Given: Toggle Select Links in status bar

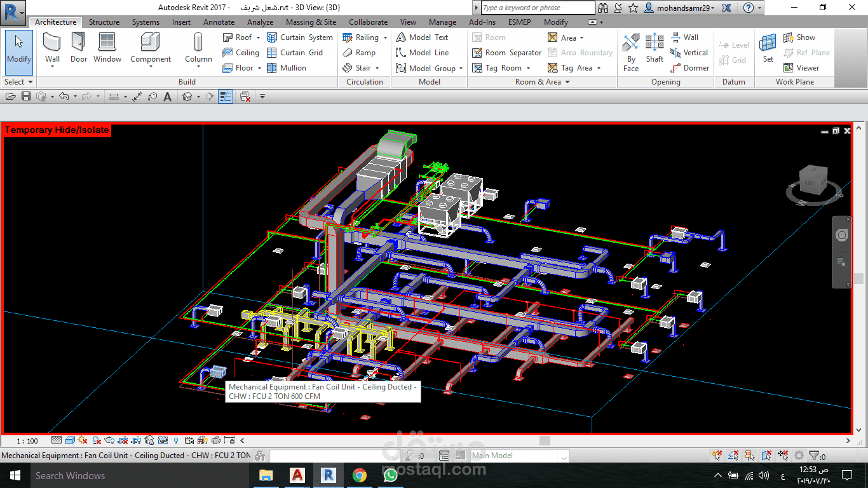Looking at the screenshot, I should [x=717, y=456].
